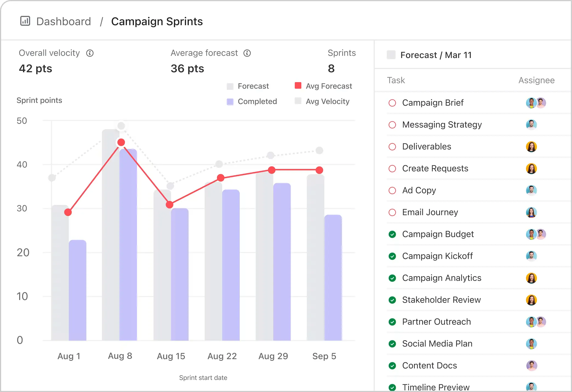Screen dimensions: 572x392
Task: Uncheck the completed Social Media Plan task
Action: coord(392,344)
